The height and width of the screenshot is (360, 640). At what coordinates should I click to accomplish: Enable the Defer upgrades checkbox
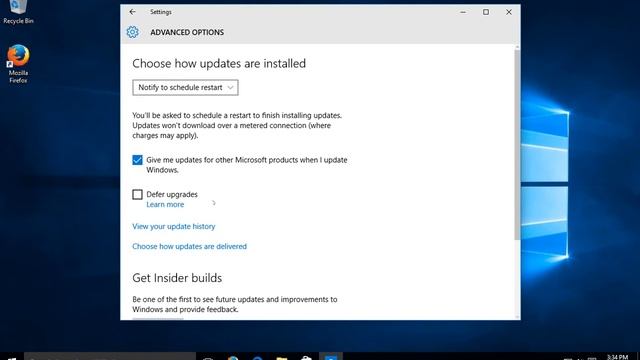coord(138,194)
